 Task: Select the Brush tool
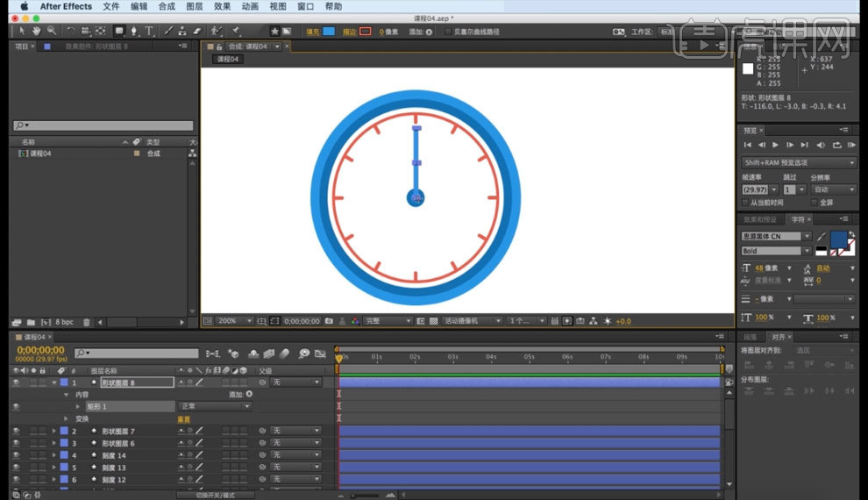tap(168, 31)
